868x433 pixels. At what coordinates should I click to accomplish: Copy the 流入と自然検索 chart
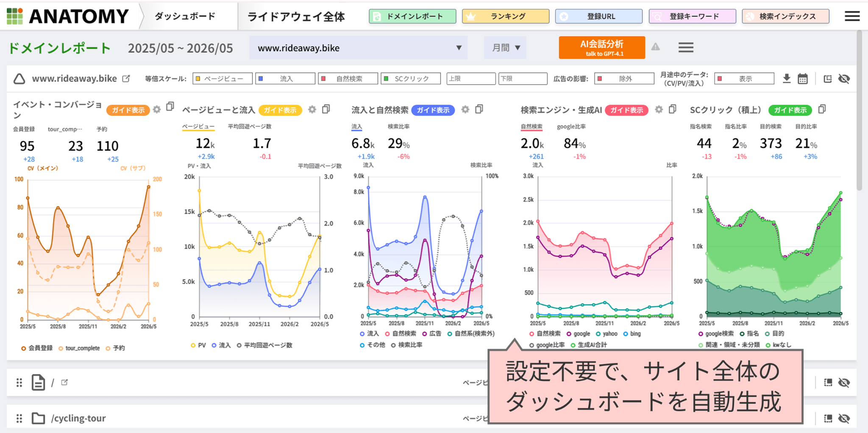(x=479, y=109)
